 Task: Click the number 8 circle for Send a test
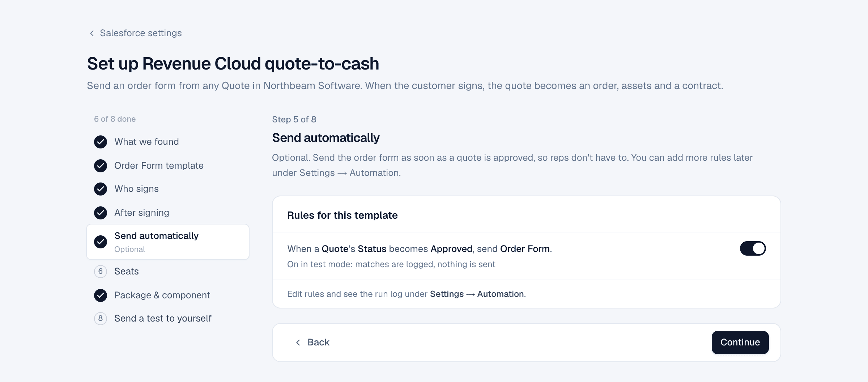tap(101, 319)
